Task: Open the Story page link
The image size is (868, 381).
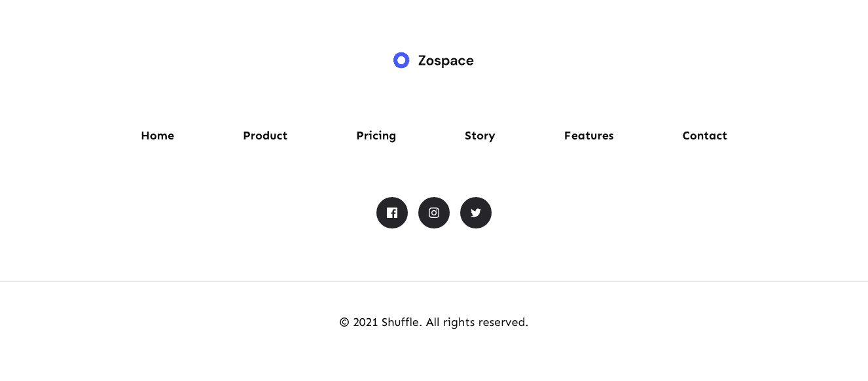Action: point(480,136)
